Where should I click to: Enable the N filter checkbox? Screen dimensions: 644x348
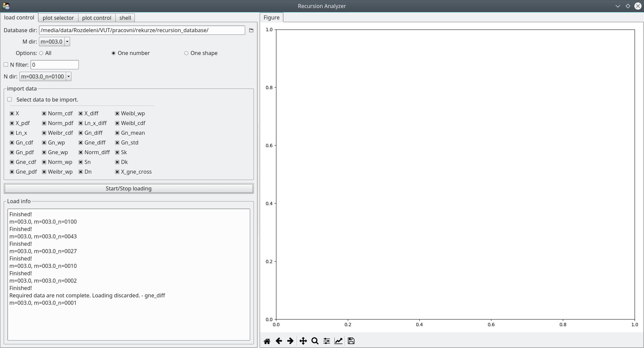click(x=6, y=65)
